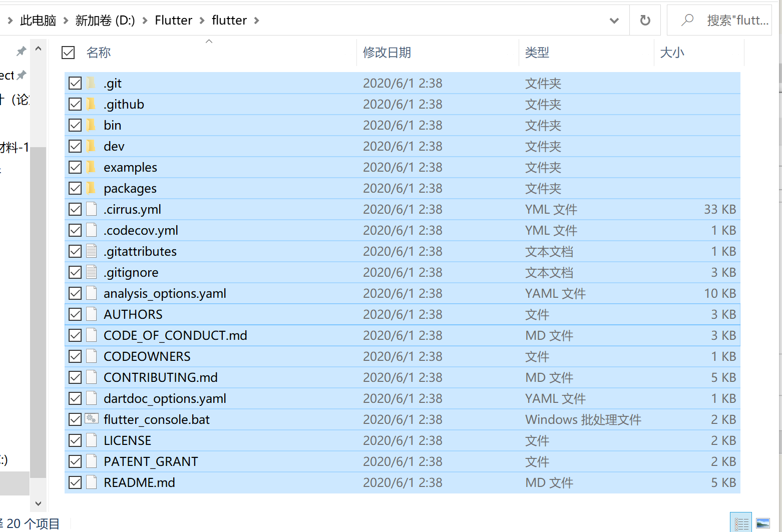The width and height of the screenshot is (782, 532).
Task: Click the dev folder icon
Action: tap(91, 146)
